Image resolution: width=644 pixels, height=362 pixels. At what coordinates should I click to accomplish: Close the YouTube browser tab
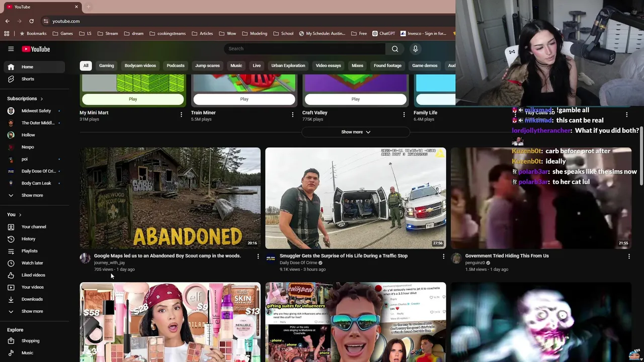click(76, 7)
